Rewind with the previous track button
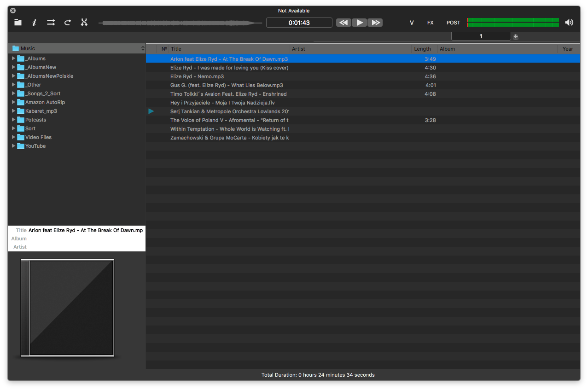588x390 pixels. point(343,23)
